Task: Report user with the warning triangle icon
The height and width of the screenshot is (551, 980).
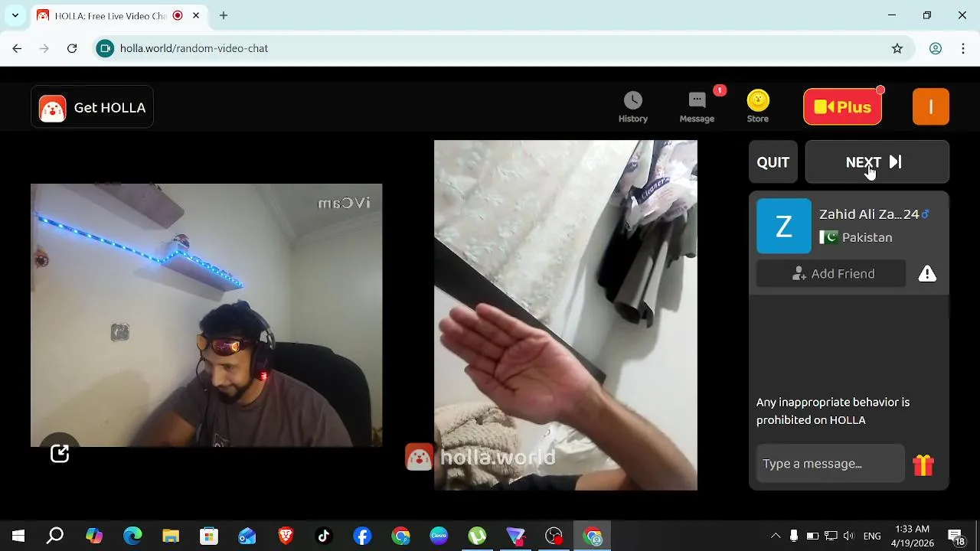Action: [x=927, y=274]
